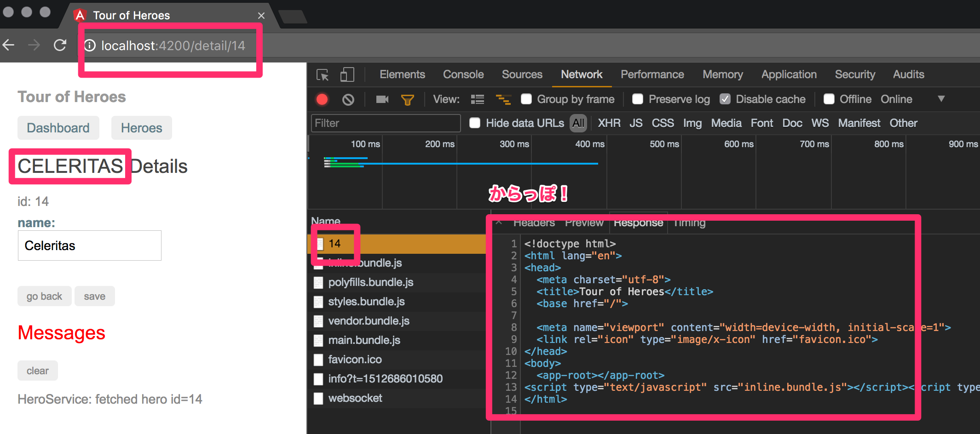Screen dimensions: 980x434
Task: Check Hide data URLs checkbox
Action: tap(475, 123)
